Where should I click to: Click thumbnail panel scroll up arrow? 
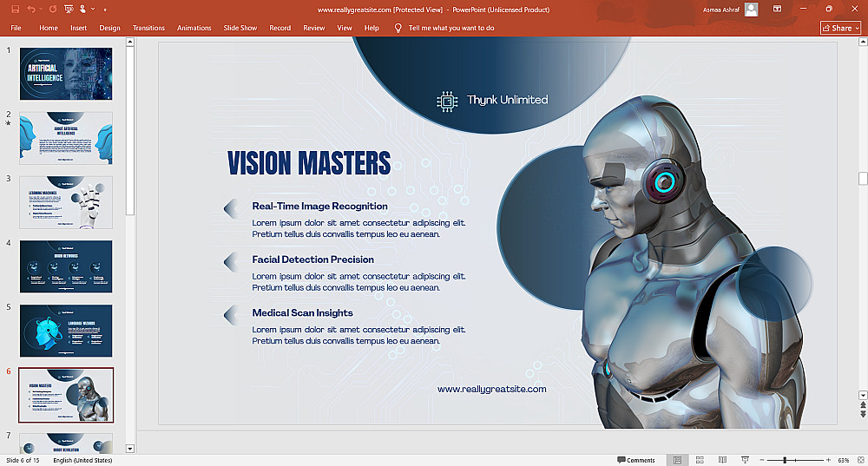130,42
